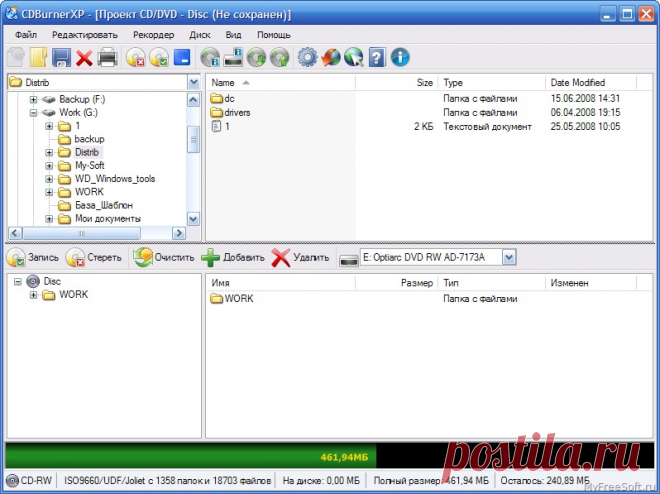Click the recorder drive icon beside combo box
660x494 pixels.
pos(349,260)
